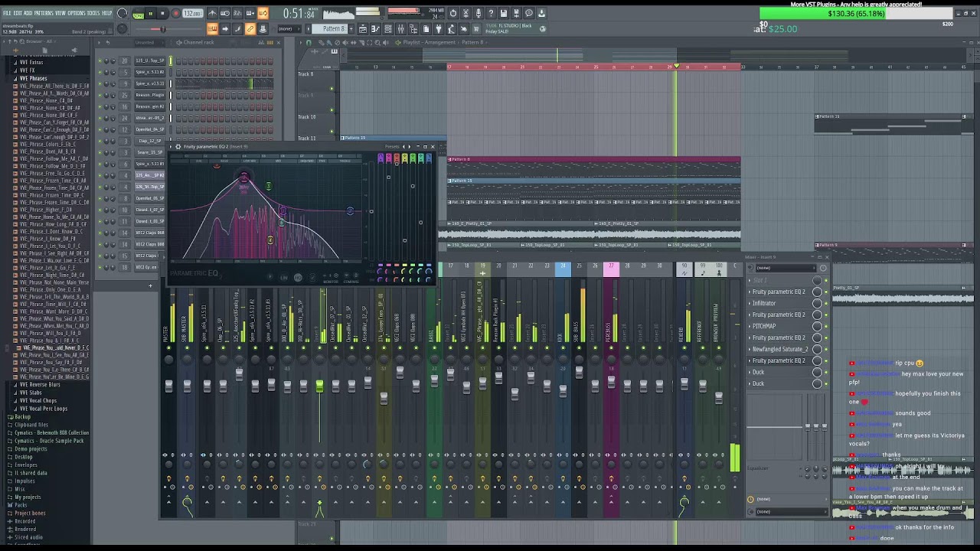Click the download arrow icon at top right
Viewport: 980px width, 551px height.
541,13
